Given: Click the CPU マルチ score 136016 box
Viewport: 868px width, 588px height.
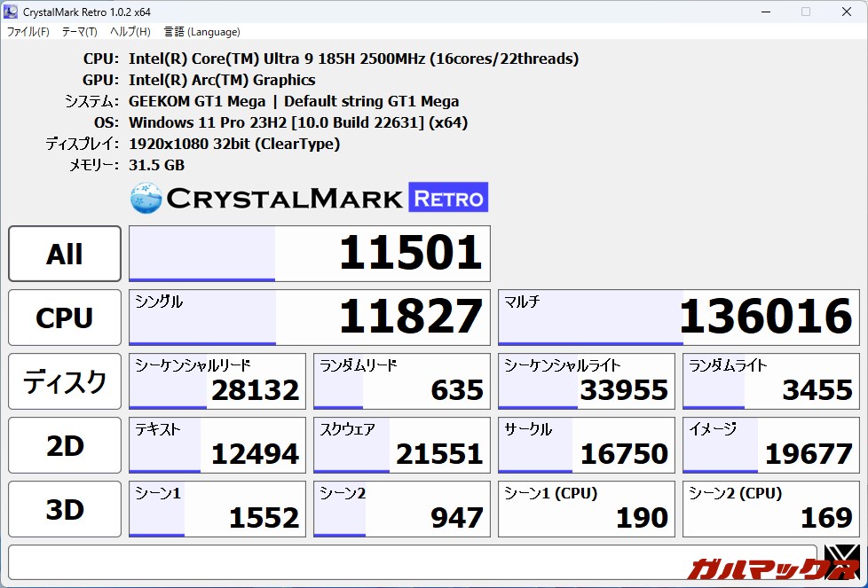Looking at the screenshot, I should click(x=678, y=318).
